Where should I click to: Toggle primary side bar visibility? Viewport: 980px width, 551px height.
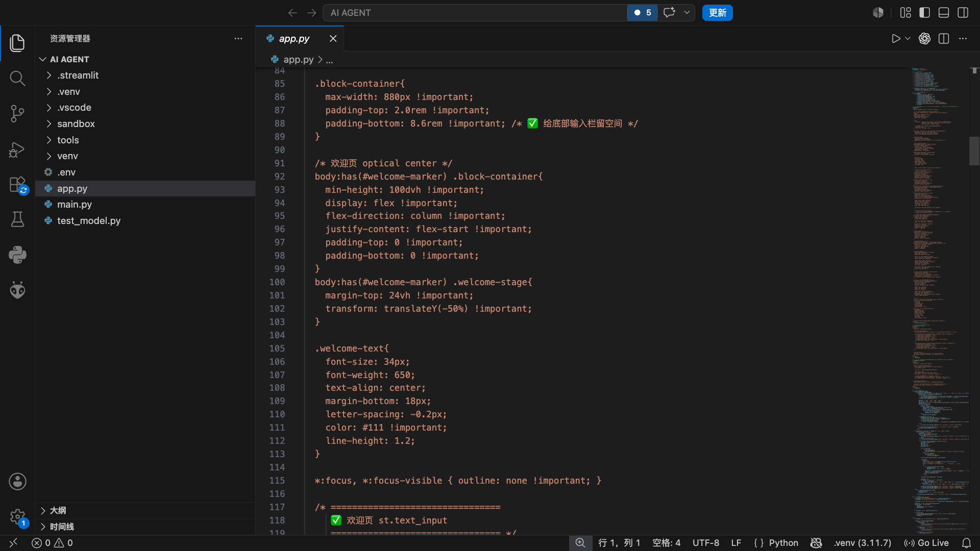click(x=924, y=13)
